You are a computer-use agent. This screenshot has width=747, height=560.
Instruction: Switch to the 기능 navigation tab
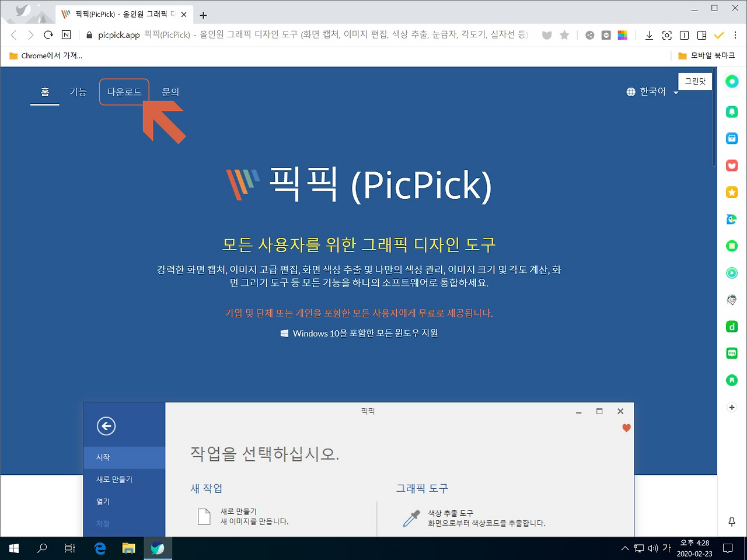[x=78, y=92]
